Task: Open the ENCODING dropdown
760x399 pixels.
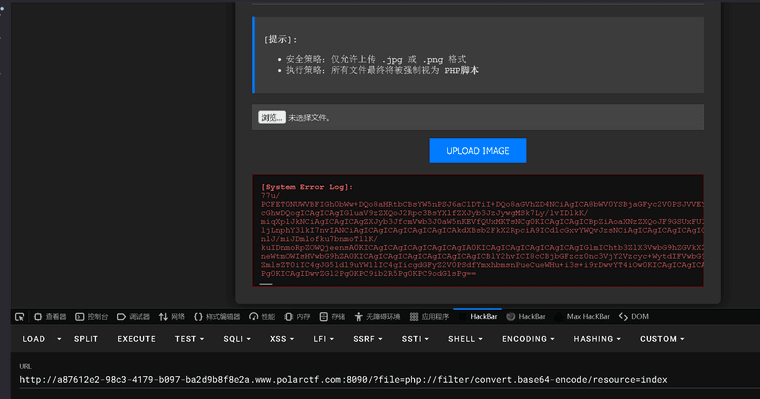Action: coord(528,339)
